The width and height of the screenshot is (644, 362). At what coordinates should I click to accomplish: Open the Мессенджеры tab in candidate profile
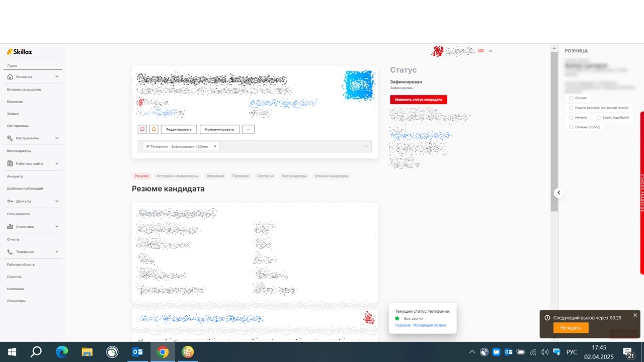coord(294,176)
